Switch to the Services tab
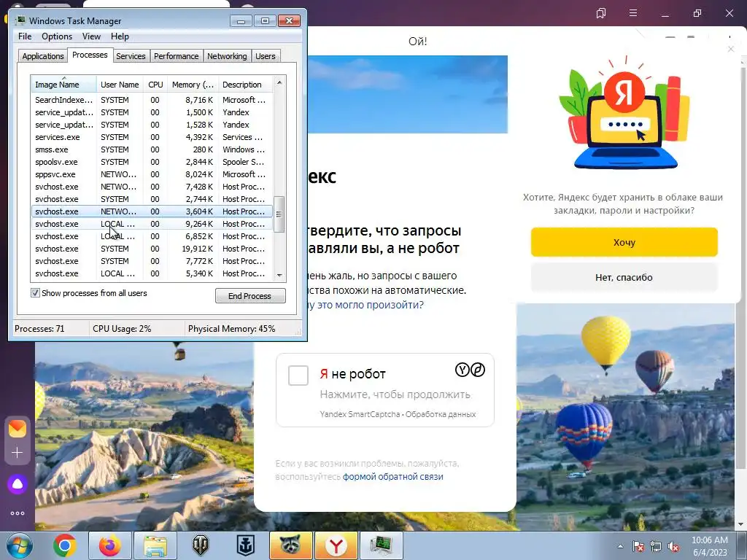The width and height of the screenshot is (747, 560). [131, 56]
